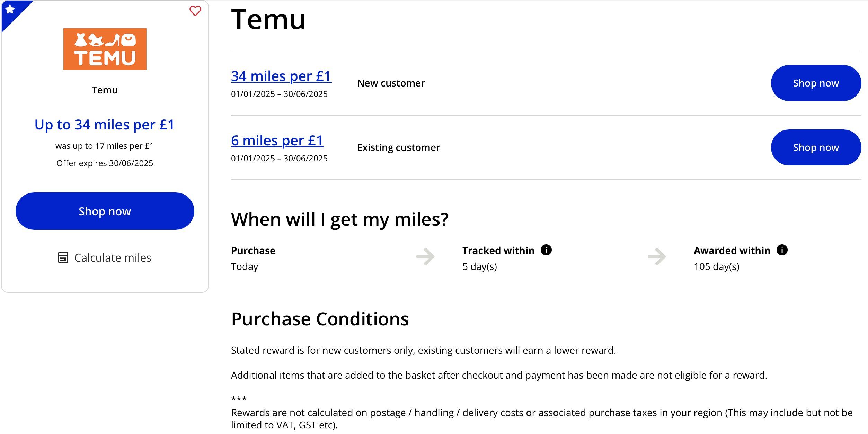This screenshot has width=868, height=434.
Task: Open the 34 miles per £1 link
Action: [x=281, y=76]
